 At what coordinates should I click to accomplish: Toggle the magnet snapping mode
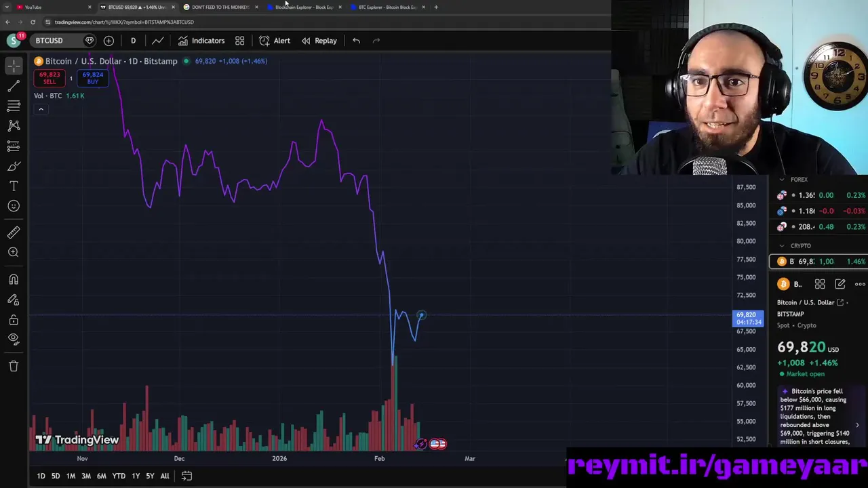point(14,279)
